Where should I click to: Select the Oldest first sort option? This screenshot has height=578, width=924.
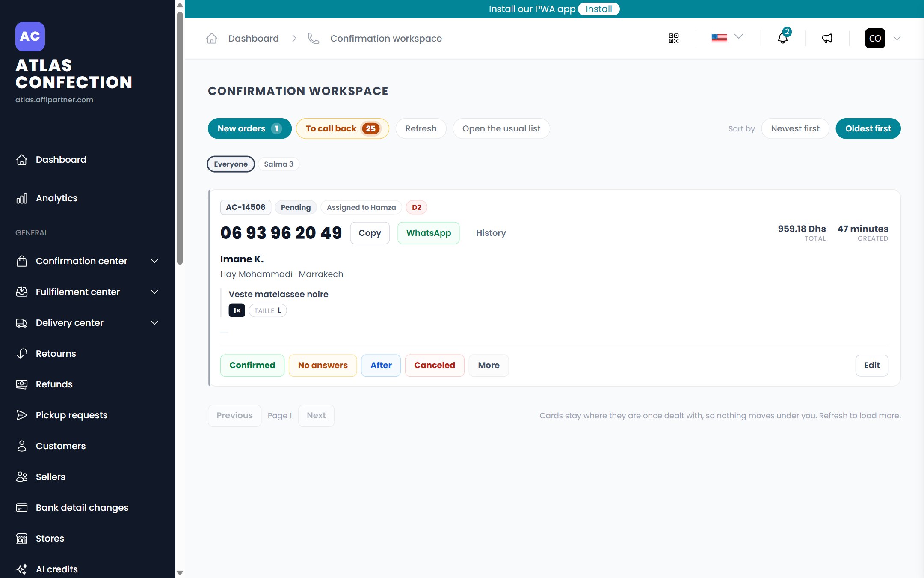pos(868,128)
